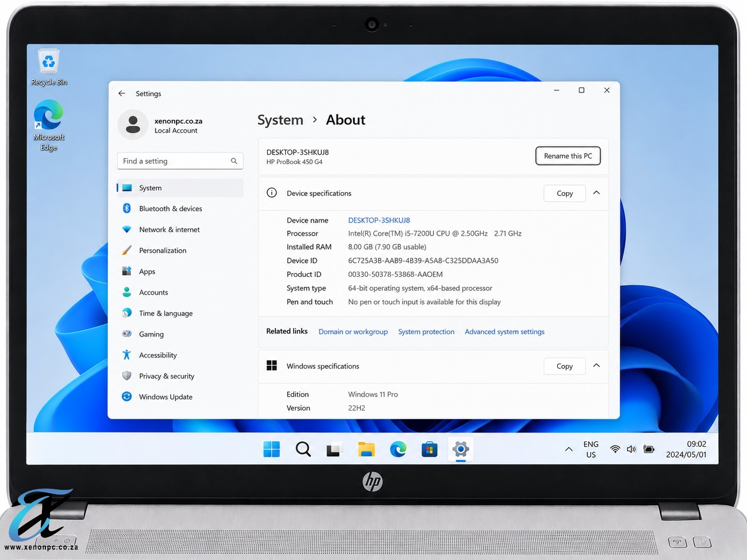Click the Privacy & security shield icon
The width and height of the screenshot is (747, 560).
click(x=127, y=376)
